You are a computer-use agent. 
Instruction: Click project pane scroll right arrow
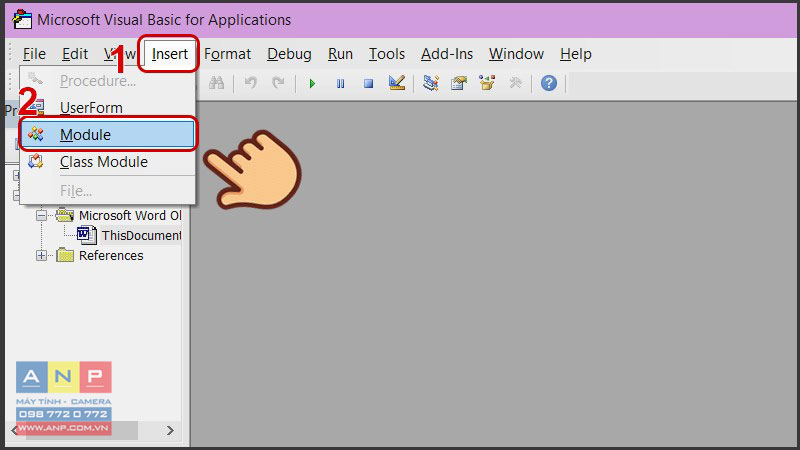pyautogui.click(x=170, y=430)
